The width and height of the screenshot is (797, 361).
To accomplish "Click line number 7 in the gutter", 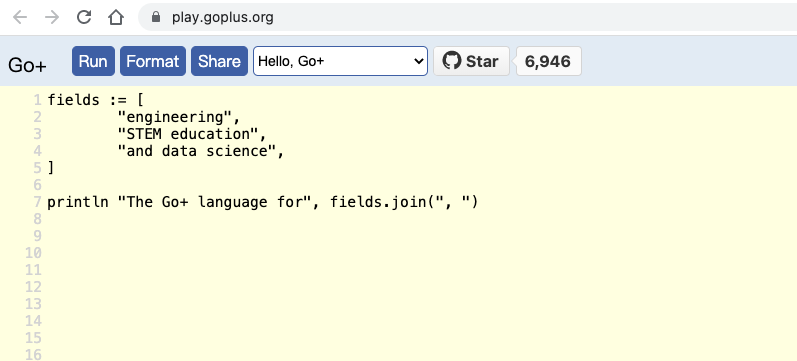I will point(37,202).
